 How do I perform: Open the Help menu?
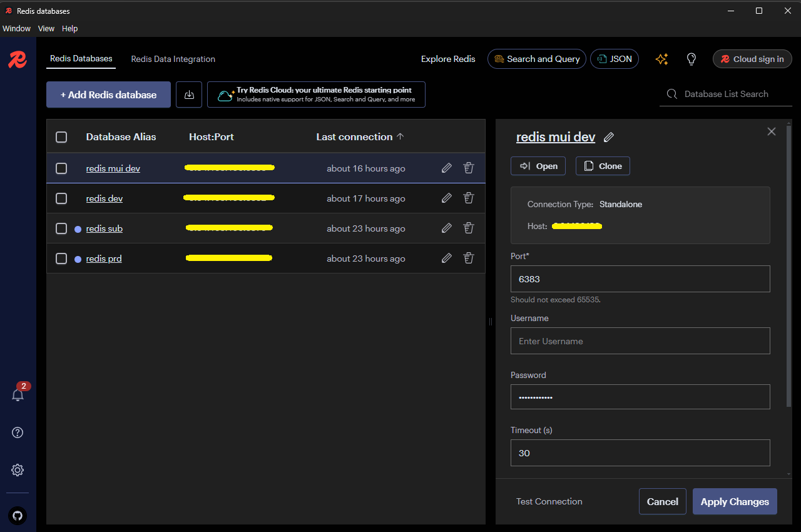(x=69, y=29)
